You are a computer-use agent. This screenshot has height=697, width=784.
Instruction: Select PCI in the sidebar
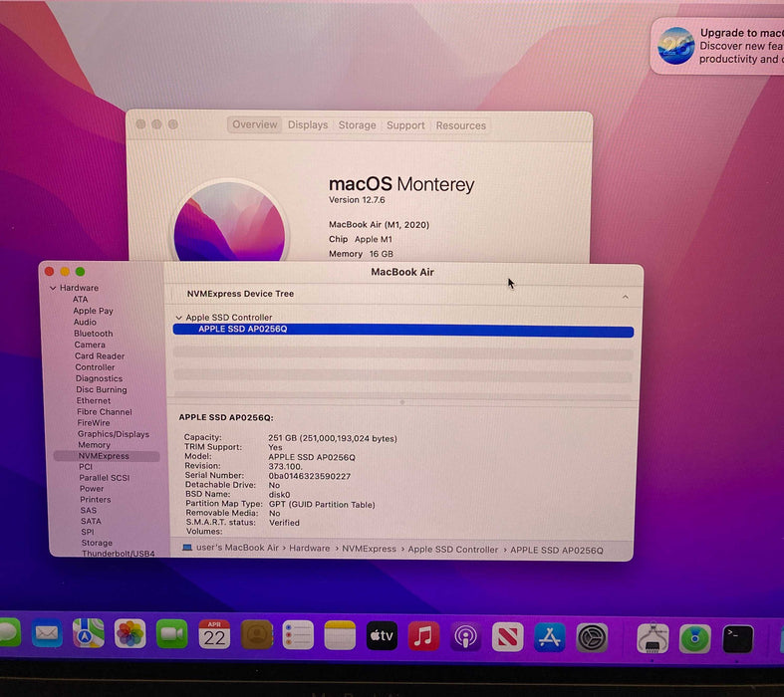[x=86, y=467]
